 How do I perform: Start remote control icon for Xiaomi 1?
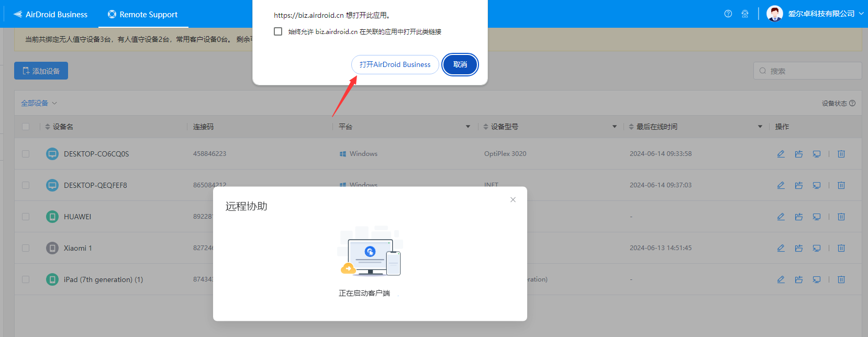816,248
